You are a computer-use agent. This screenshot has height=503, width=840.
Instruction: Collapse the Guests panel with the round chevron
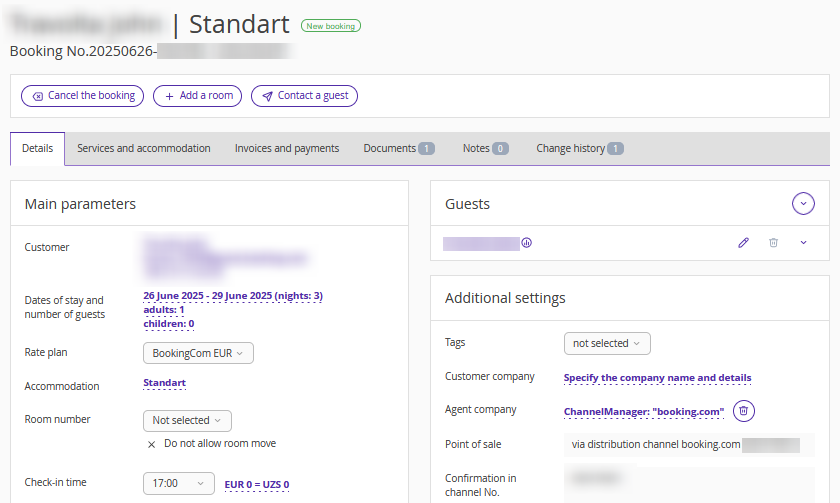[x=803, y=204]
